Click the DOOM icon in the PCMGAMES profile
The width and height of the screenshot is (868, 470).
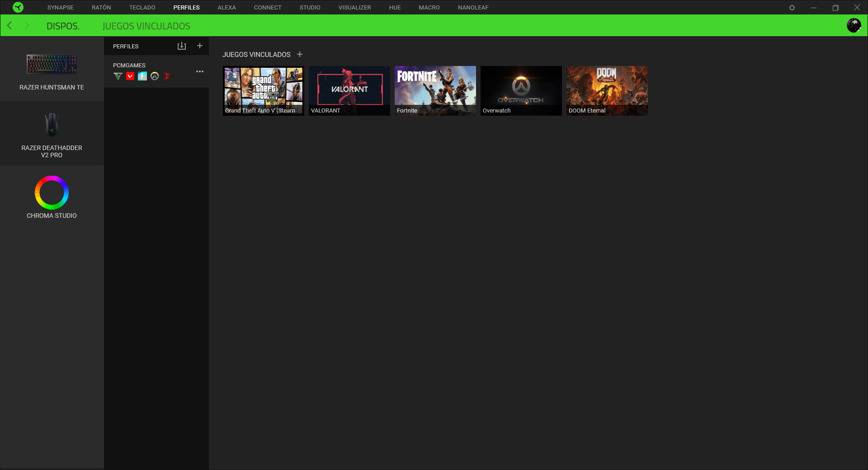[x=167, y=76]
